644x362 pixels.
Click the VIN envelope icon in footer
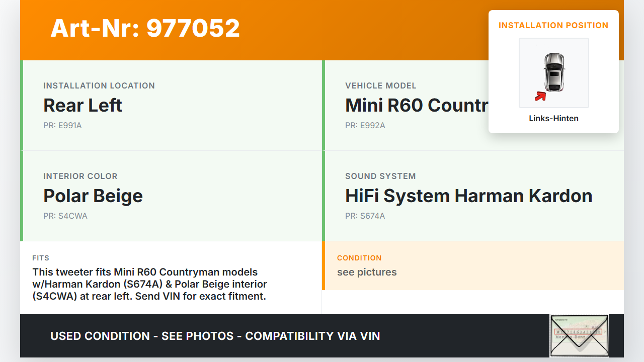(x=579, y=335)
